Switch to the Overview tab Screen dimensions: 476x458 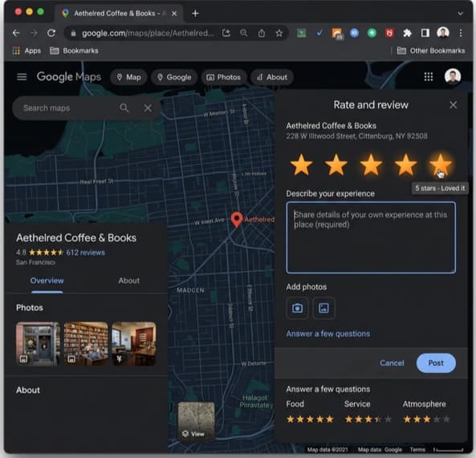pos(47,281)
